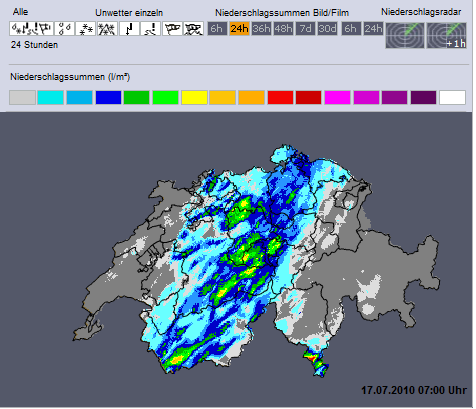This screenshot has height=409, width=476.
Task: Choose the 7d precipitation sum
Action: click(x=305, y=29)
